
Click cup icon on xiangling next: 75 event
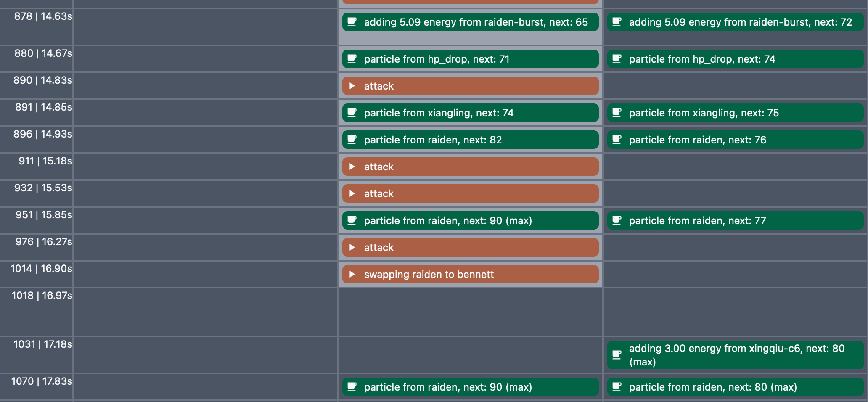(617, 113)
